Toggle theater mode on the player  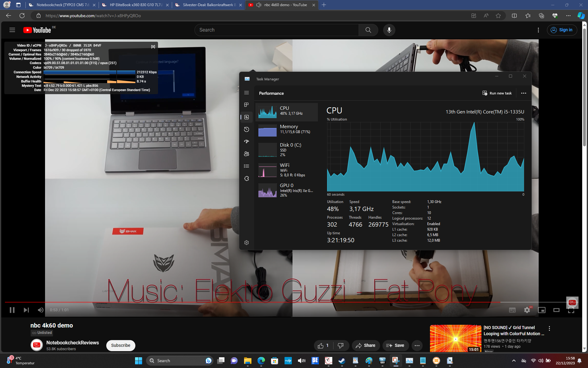click(x=556, y=310)
